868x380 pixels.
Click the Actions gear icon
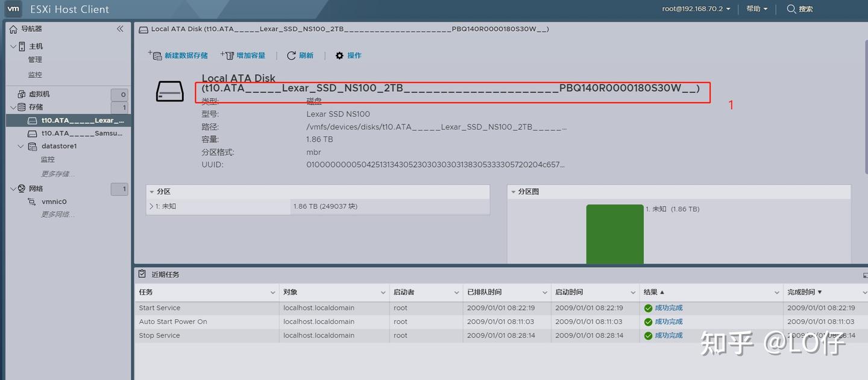coord(339,55)
